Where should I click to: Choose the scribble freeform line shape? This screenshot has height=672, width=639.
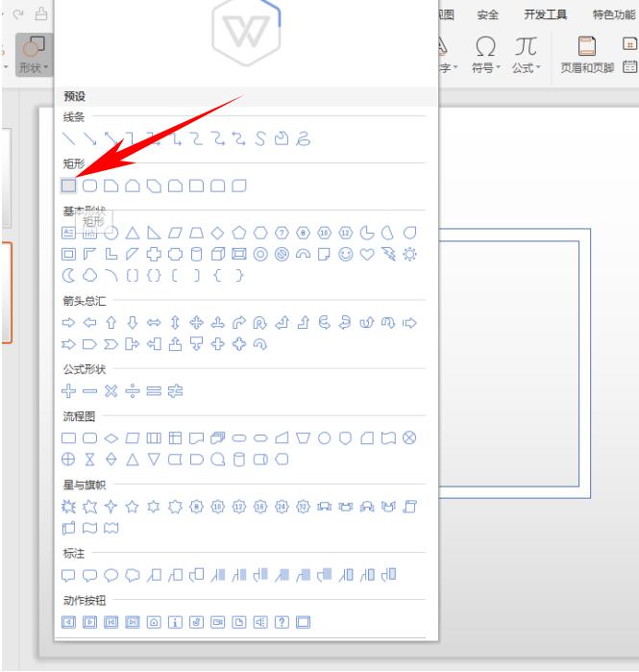(303, 140)
